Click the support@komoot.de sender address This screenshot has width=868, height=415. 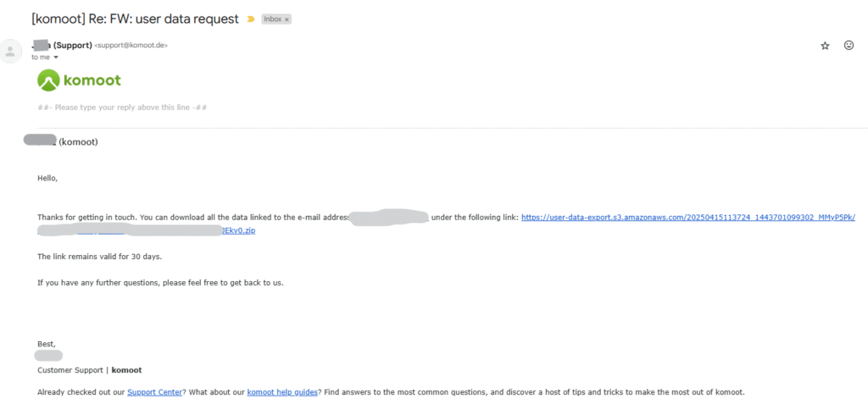131,46
